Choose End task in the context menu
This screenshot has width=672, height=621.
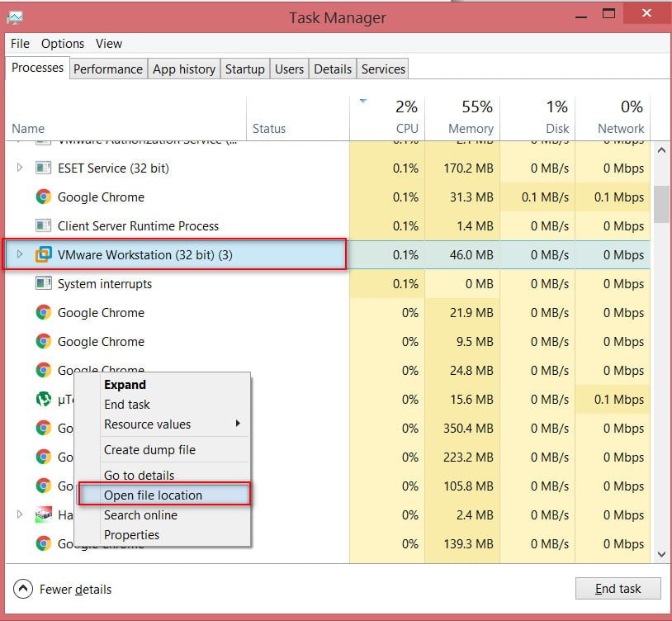point(162,404)
